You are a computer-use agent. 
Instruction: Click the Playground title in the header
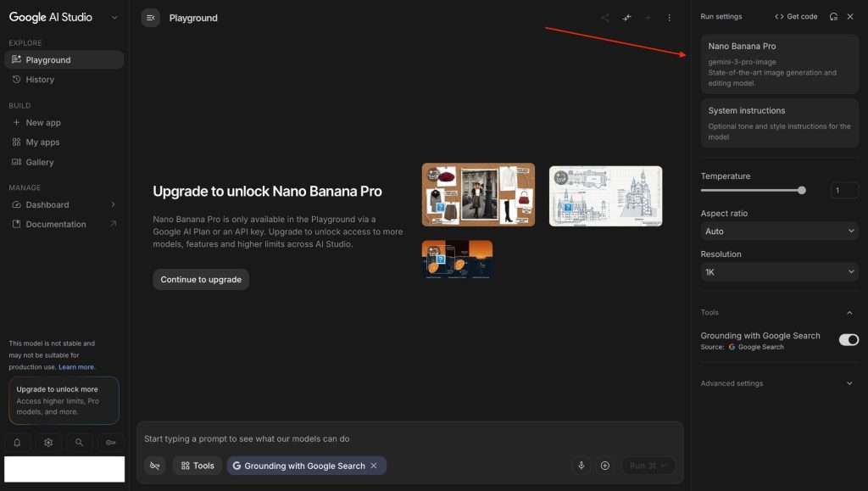(193, 18)
